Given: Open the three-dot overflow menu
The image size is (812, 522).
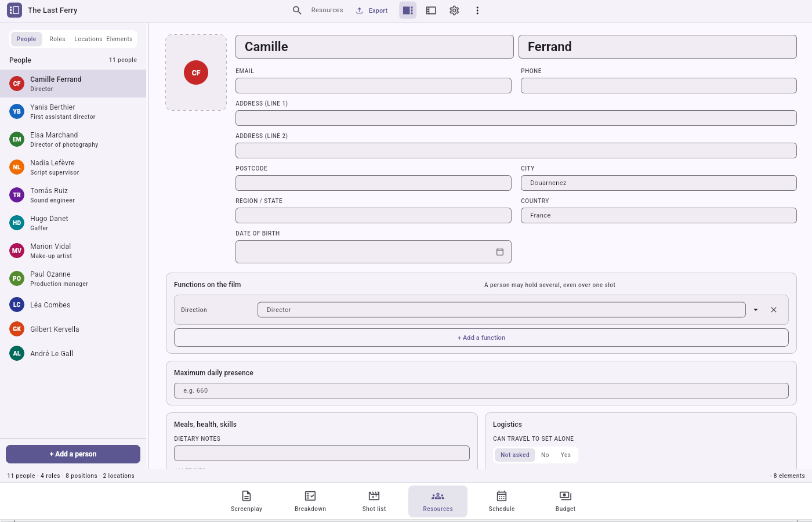Looking at the screenshot, I should 477,10.
